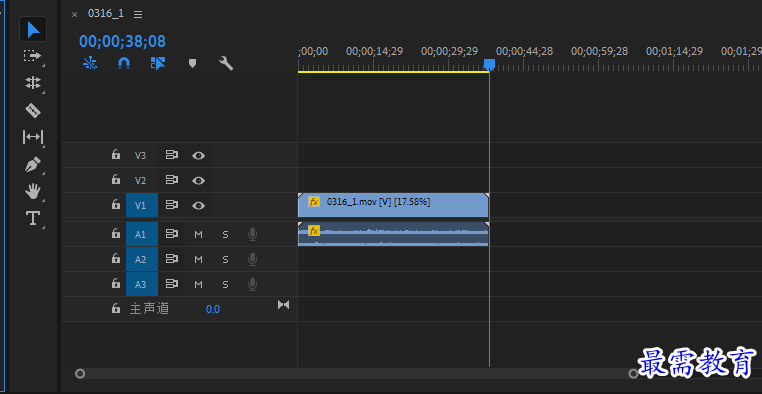
Task: Toggle Snap magnet icon in timeline
Action: coord(124,63)
